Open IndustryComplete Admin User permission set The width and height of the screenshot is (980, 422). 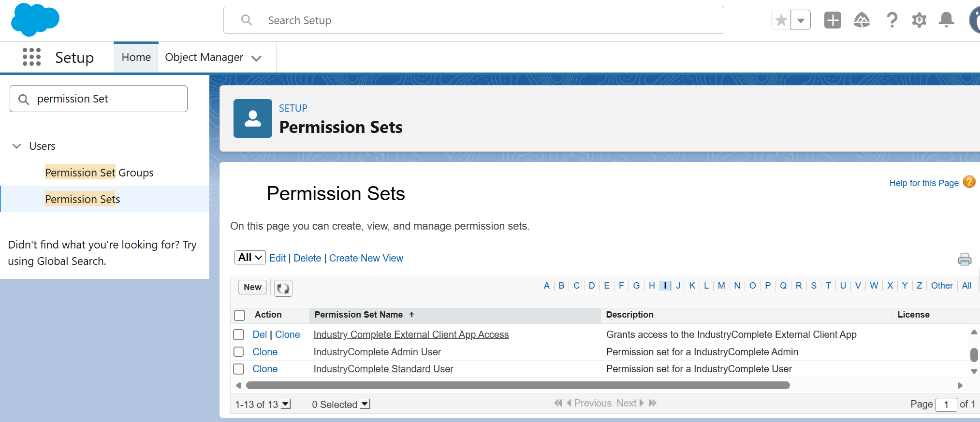(377, 352)
